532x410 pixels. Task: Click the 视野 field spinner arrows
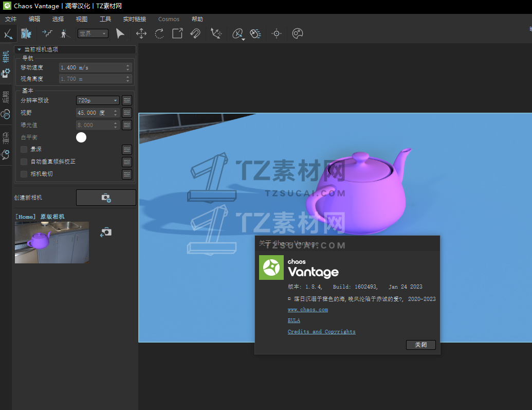[115, 113]
